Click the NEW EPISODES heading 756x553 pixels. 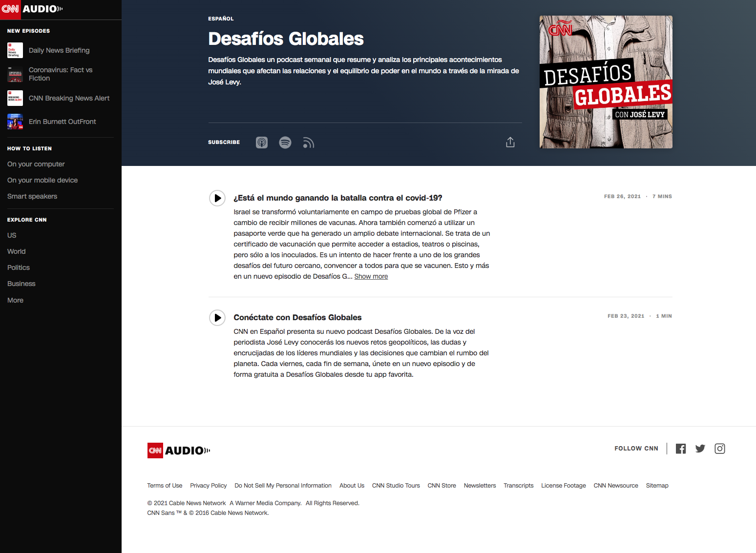pos(28,31)
